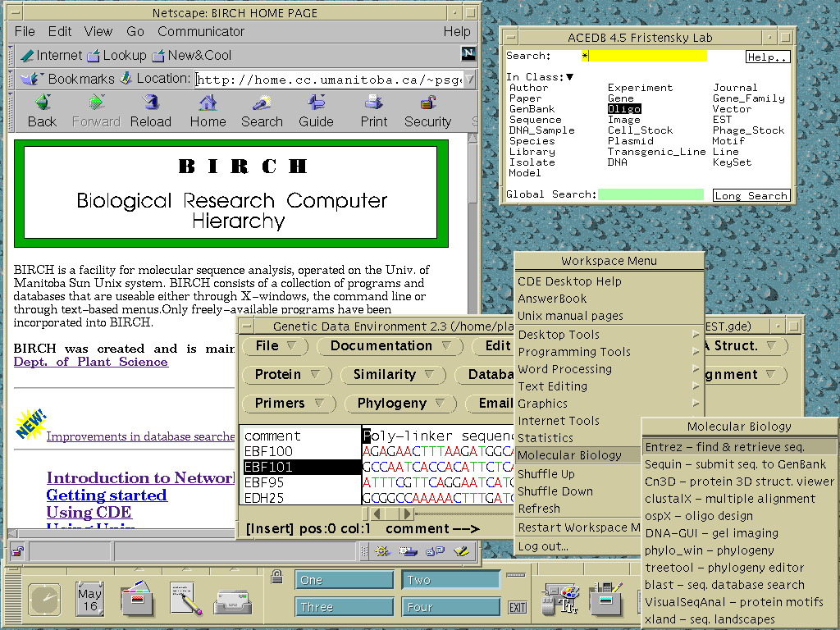
Task: Click the Netscape Location URL field
Action: click(x=329, y=80)
